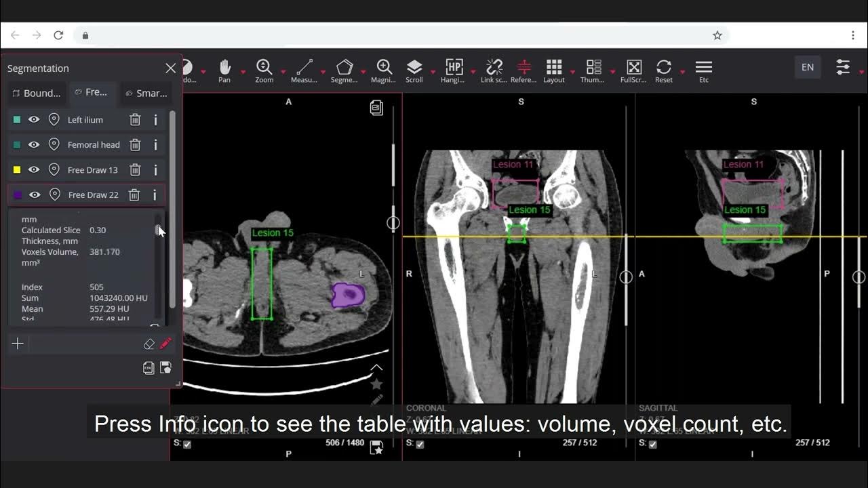Expand the Reset dropdown arrow
The image size is (868, 488).
pyautogui.click(x=682, y=72)
